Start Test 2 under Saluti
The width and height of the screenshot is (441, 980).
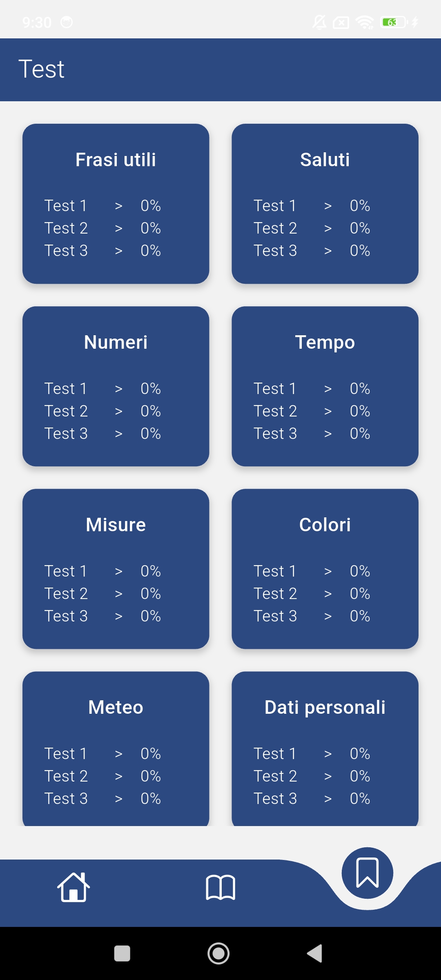(x=275, y=228)
